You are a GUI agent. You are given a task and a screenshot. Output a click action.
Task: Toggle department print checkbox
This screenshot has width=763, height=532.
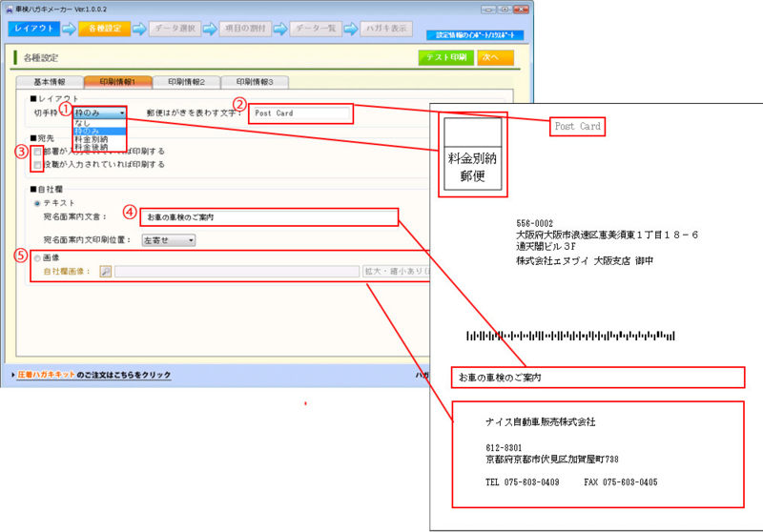coord(37,152)
